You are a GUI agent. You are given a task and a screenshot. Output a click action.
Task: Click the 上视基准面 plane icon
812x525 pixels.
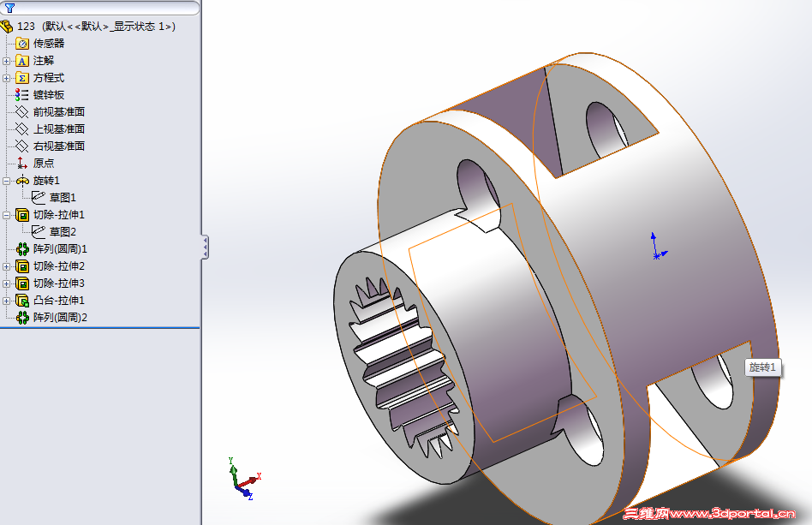22,129
